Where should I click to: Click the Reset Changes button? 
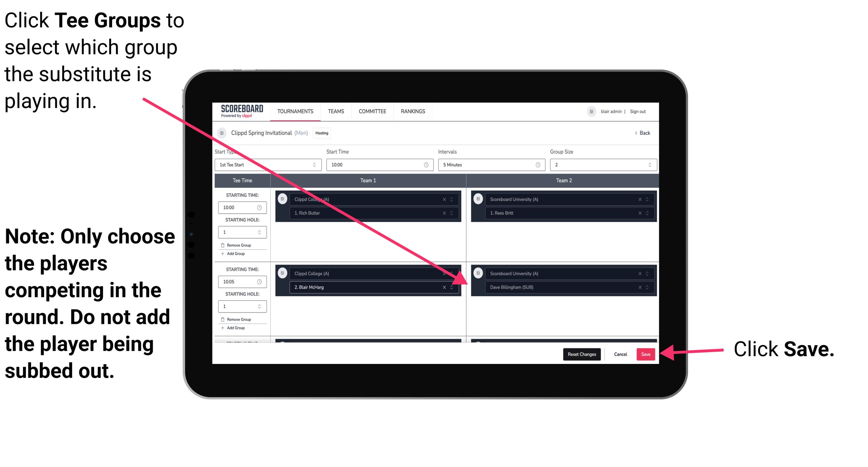tap(580, 354)
